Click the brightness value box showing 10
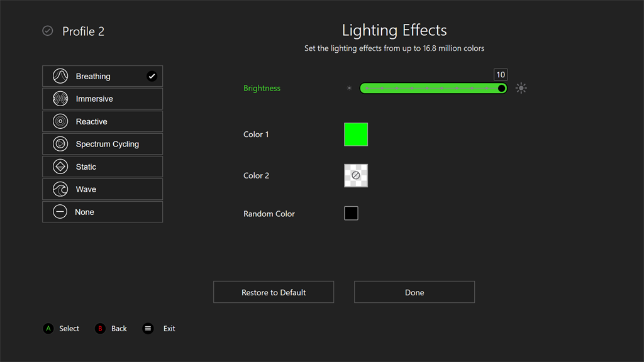 [x=501, y=75]
